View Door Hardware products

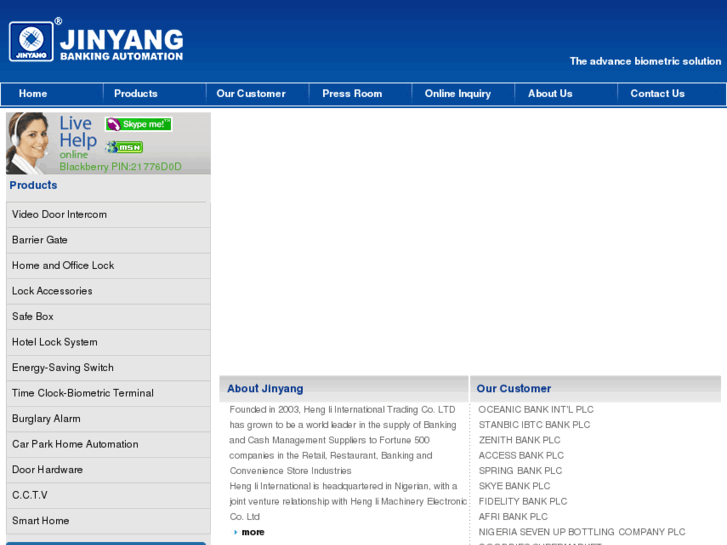coord(108,470)
